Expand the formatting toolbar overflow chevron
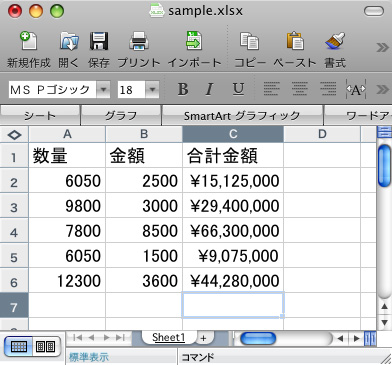 382,89
